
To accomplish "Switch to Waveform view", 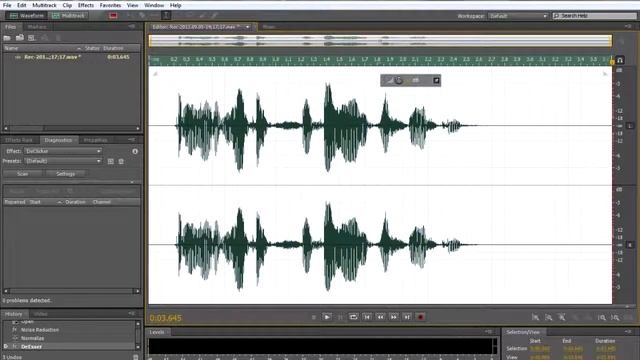I will click(27, 16).
